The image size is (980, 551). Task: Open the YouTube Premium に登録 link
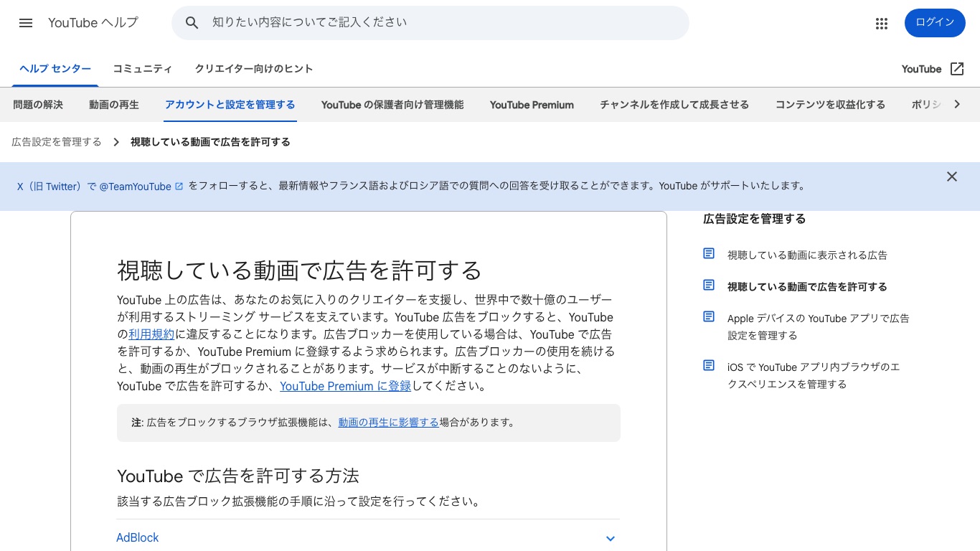click(345, 386)
